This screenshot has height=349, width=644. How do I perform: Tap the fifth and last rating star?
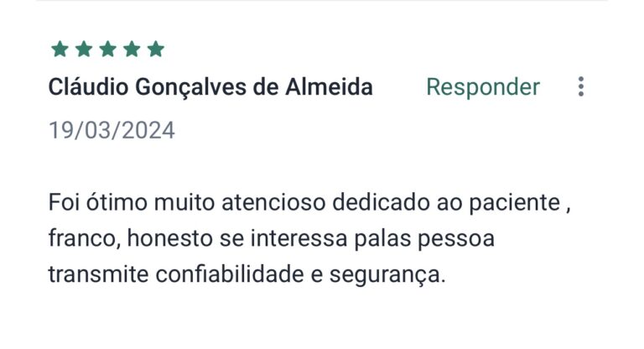click(156, 49)
